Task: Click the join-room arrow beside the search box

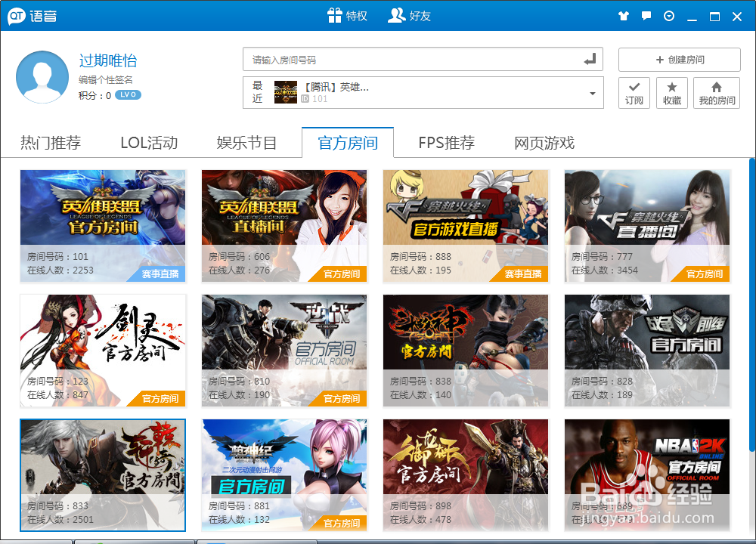Action: tap(591, 59)
